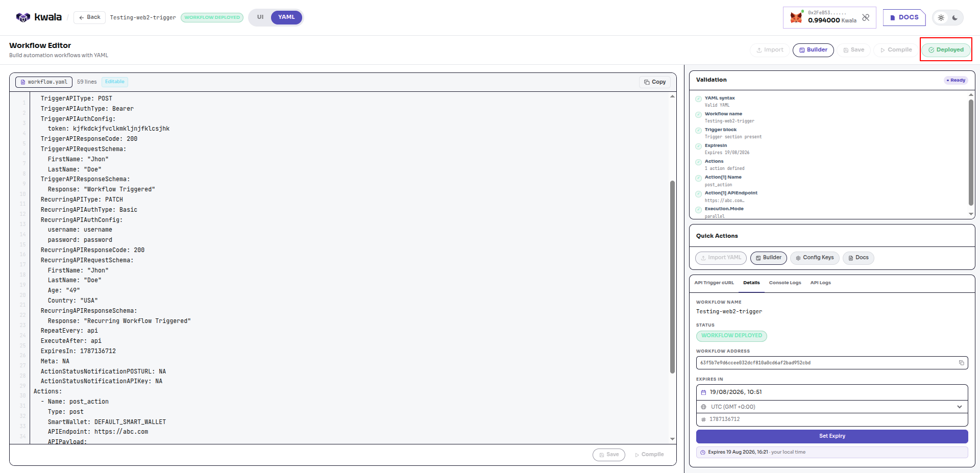The image size is (980, 473).
Task: Copy workflow address with copy icon
Action: pos(961,363)
